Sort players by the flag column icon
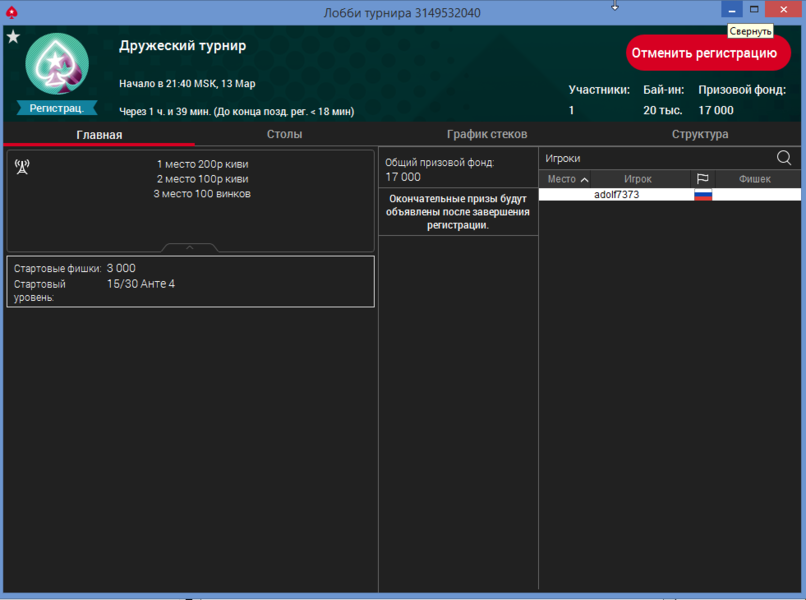The image size is (806, 600). [703, 179]
